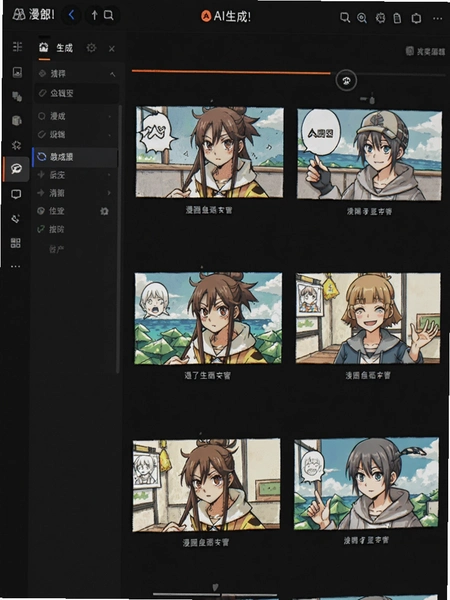This screenshot has width=450, height=600.
Task: Expand the 消筋 row right arrow
Action: point(109,193)
